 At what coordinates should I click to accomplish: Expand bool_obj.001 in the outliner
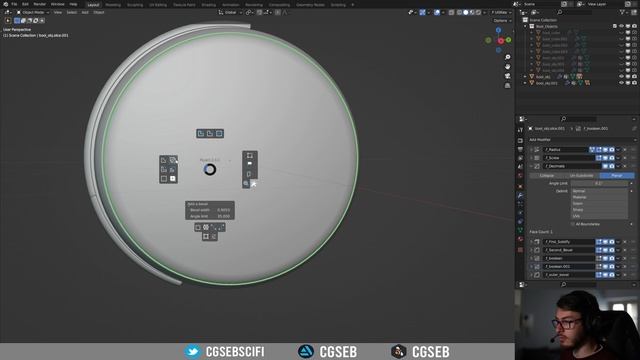[x=526, y=83]
